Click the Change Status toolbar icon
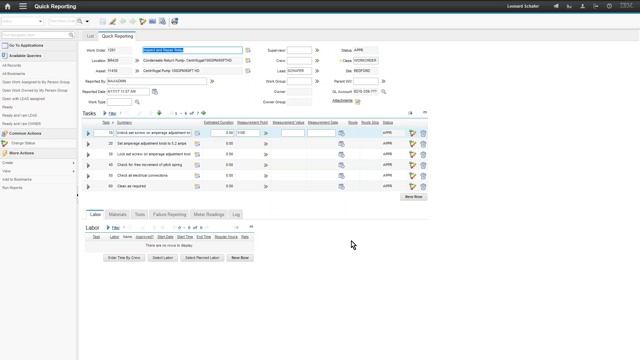640x360 pixels. [x=142, y=21]
